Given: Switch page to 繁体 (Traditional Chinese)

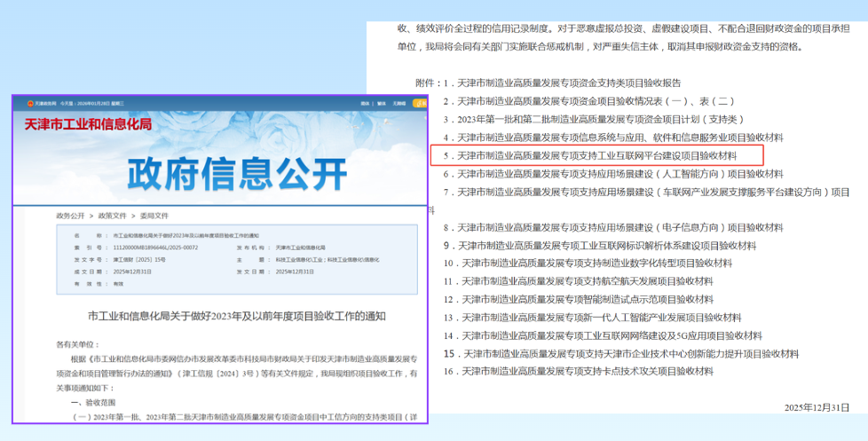Looking at the screenshot, I should click(x=383, y=105).
